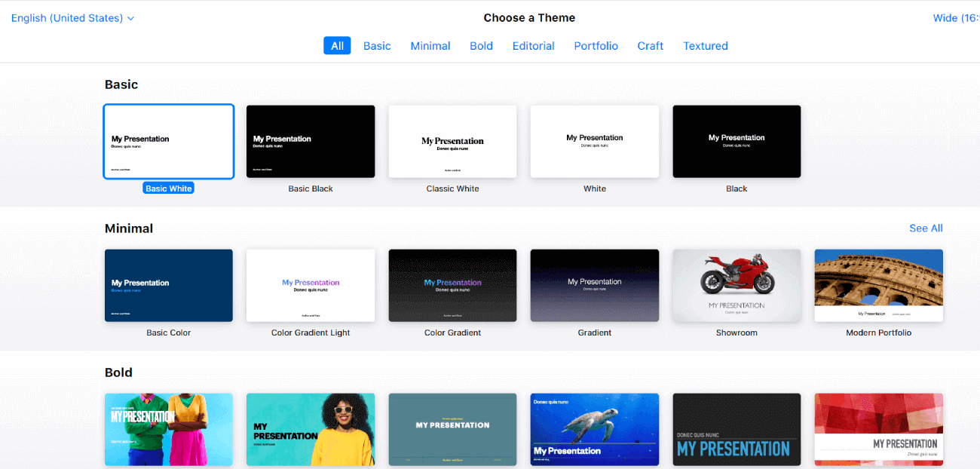Open the English (United States) language dropdown
Screen dimensions: 980x469
[x=66, y=17]
